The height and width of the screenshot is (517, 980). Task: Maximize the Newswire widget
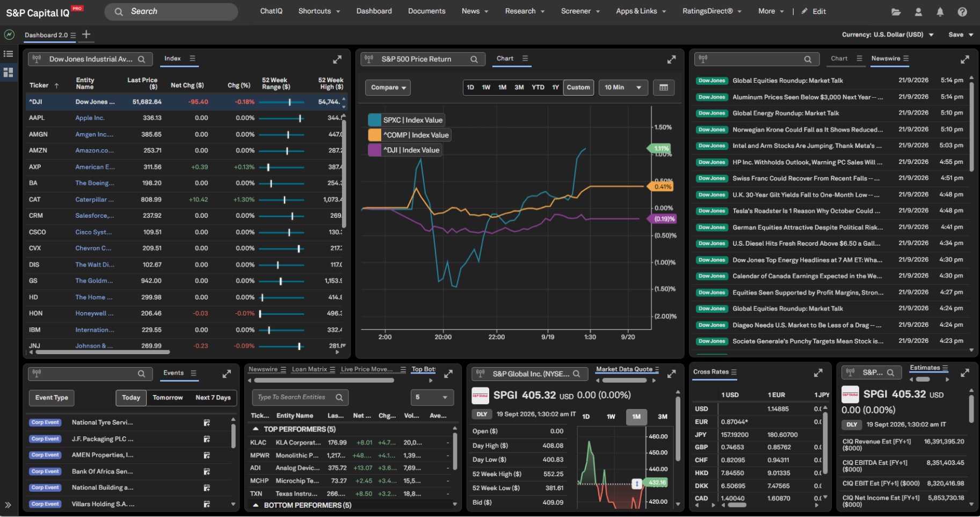tap(965, 59)
